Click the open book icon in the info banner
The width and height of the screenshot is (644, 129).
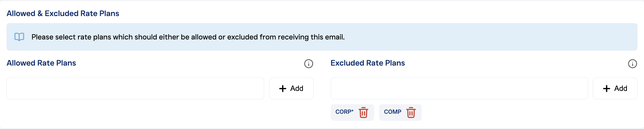19,37
